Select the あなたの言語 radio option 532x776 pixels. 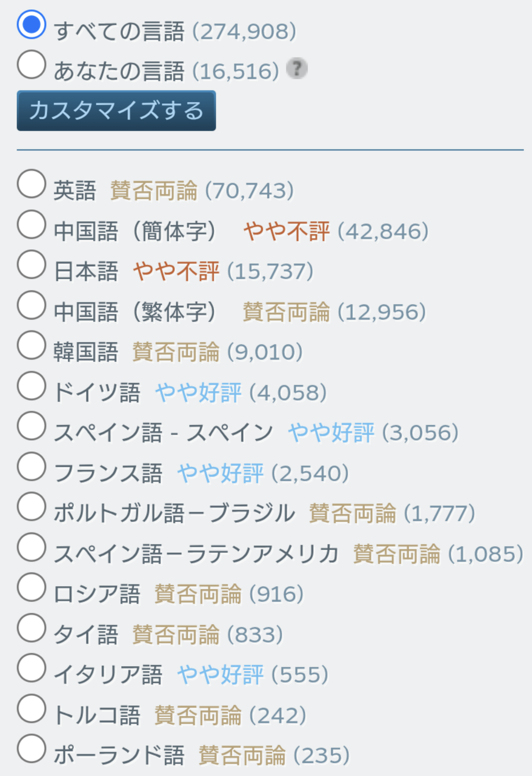(x=32, y=64)
